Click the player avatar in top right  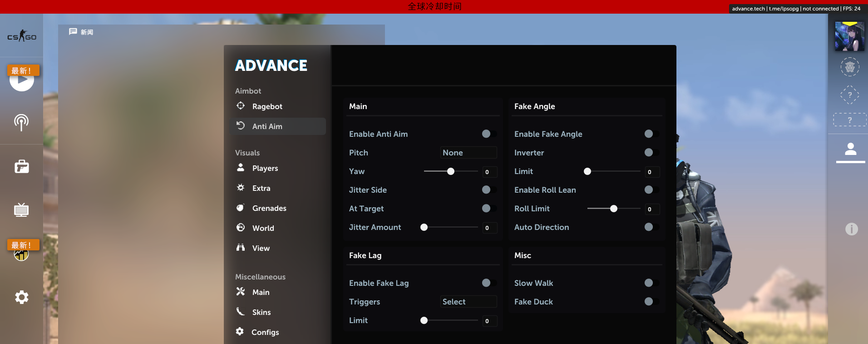tap(849, 37)
